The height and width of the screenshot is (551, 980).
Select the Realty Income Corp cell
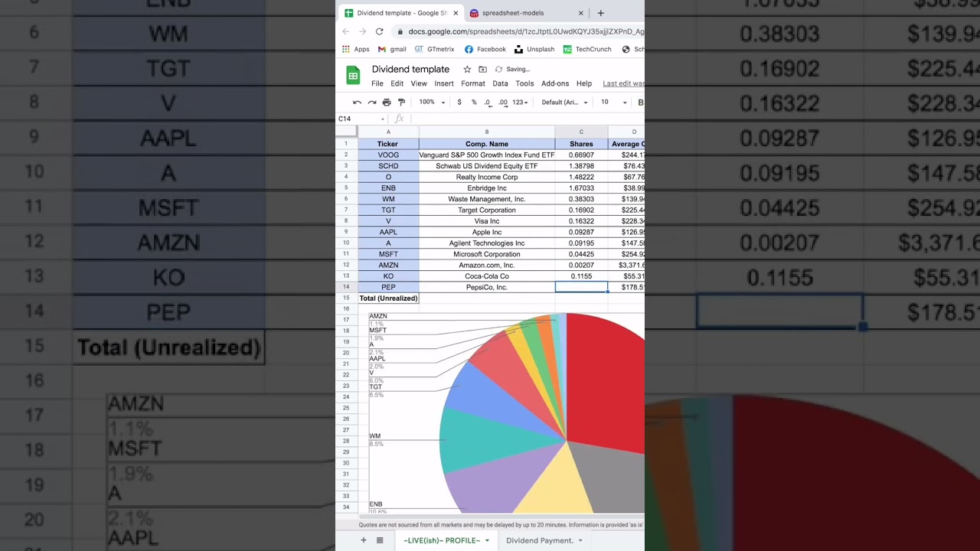coord(487,177)
